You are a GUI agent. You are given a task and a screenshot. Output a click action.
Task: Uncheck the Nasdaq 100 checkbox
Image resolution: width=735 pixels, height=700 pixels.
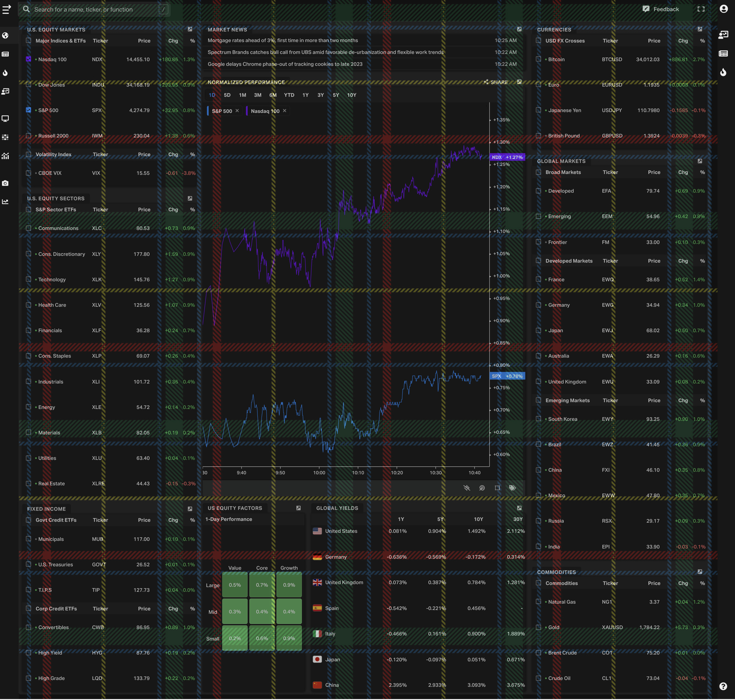click(x=29, y=59)
